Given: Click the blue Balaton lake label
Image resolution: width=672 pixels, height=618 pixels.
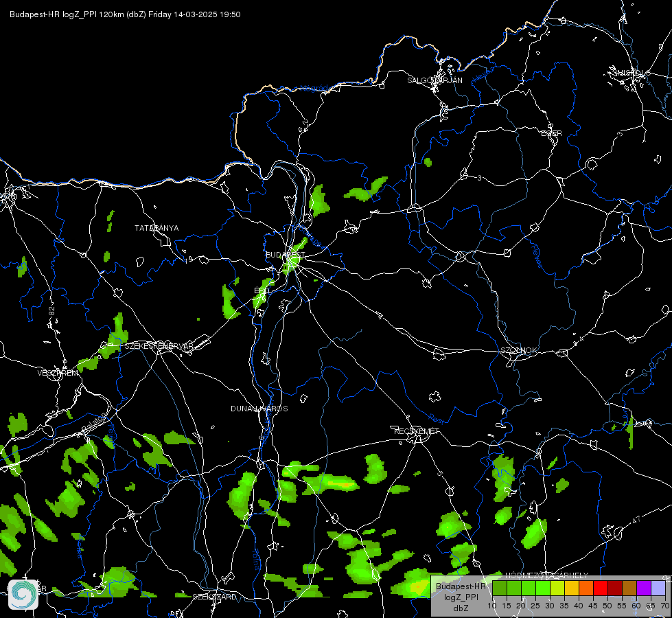Looking at the screenshot, I should click(x=93, y=422).
